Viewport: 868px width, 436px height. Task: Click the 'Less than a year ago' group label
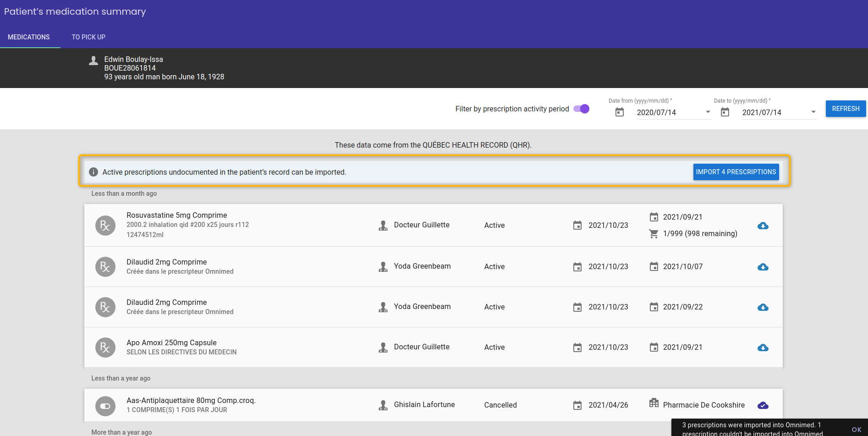pyautogui.click(x=121, y=378)
